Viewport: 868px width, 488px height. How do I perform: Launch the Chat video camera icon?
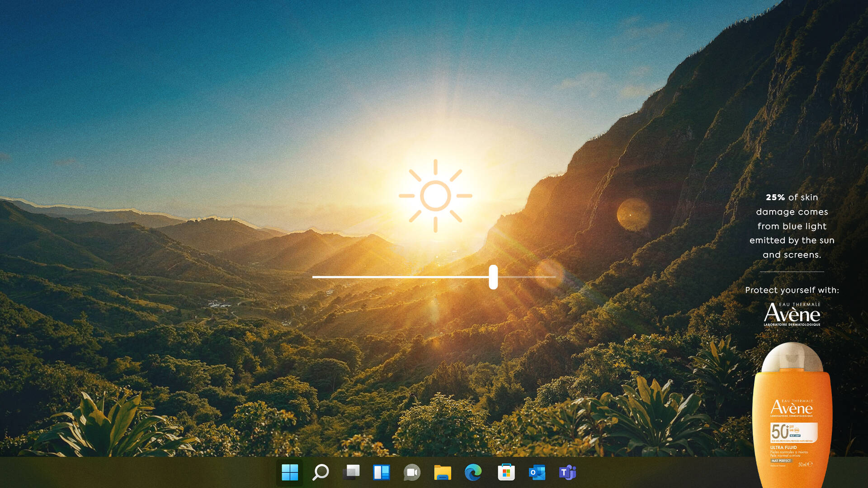click(x=412, y=473)
